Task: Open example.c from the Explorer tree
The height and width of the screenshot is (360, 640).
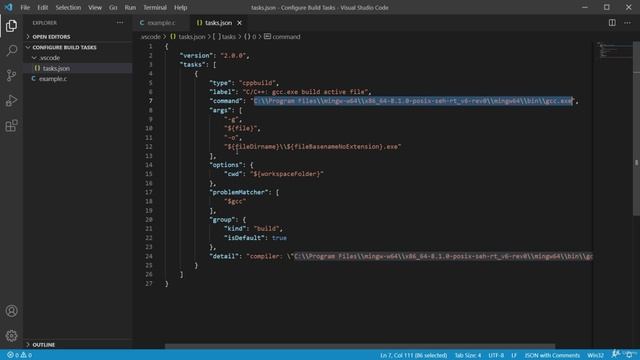Action: click(x=78, y=79)
